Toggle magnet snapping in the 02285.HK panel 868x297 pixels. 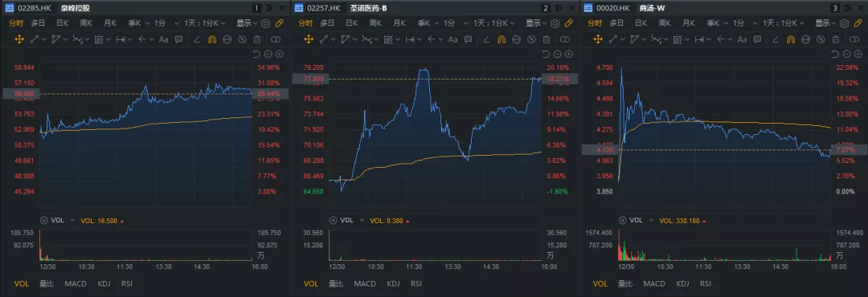[212, 39]
